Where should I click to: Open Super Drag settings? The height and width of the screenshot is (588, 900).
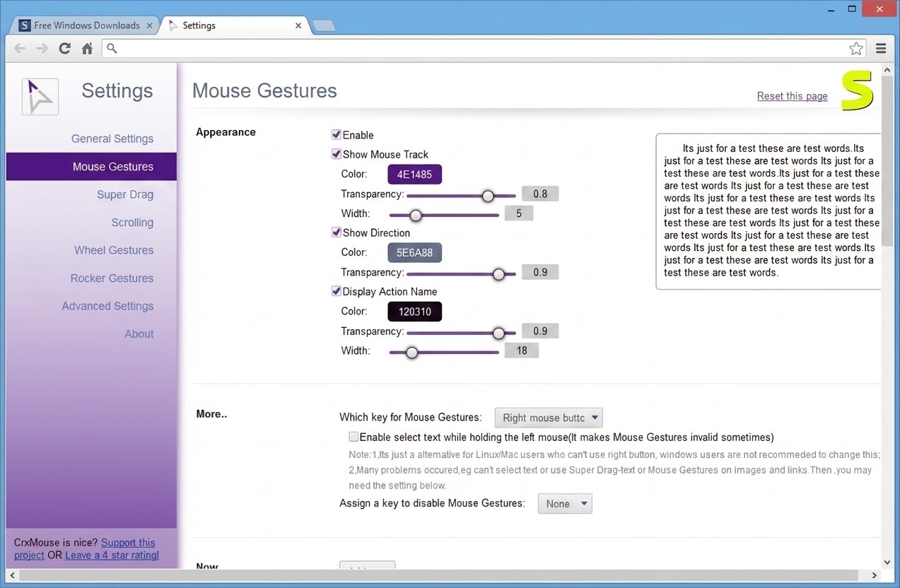[x=125, y=194]
